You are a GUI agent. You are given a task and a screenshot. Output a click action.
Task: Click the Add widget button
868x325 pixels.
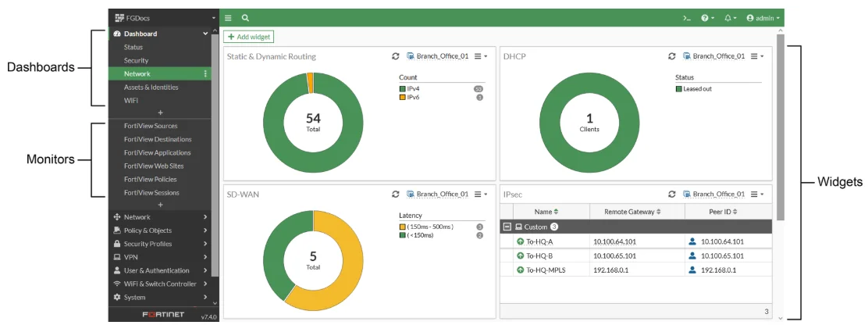click(248, 37)
